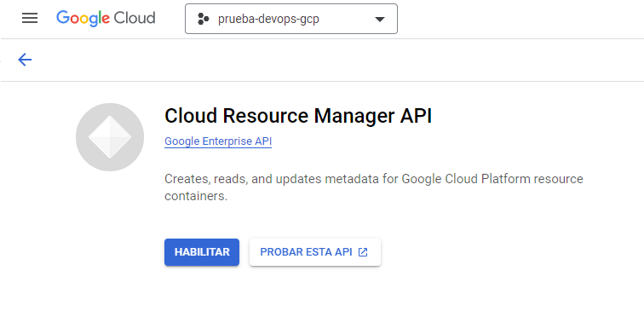Click the gray Cloud Resource Manager API logo

110,137
